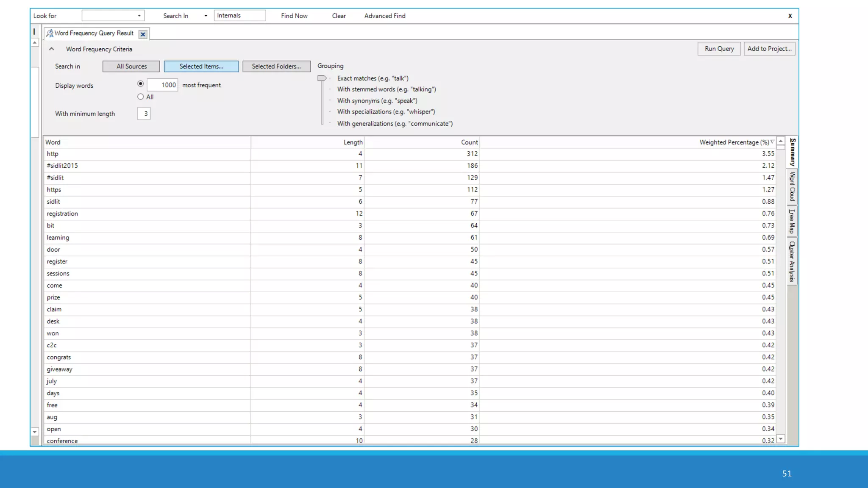The height and width of the screenshot is (488, 868).
Task: Click the Word Frequency Query Result tab icon
Action: [50, 33]
